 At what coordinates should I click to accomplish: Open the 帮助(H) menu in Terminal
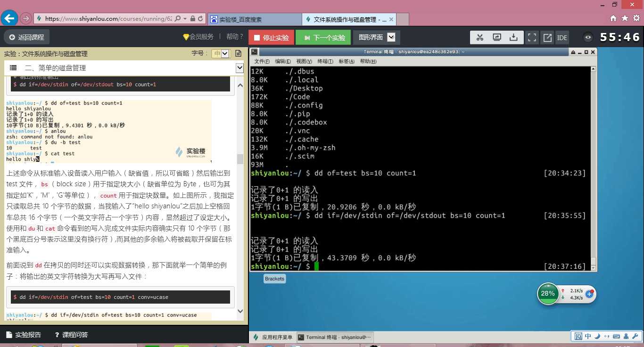(x=368, y=61)
